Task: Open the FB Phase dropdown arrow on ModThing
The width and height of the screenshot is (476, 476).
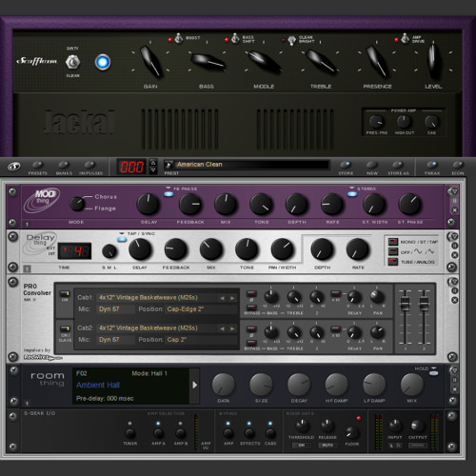Action: pyautogui.click(x=169, y=188)
